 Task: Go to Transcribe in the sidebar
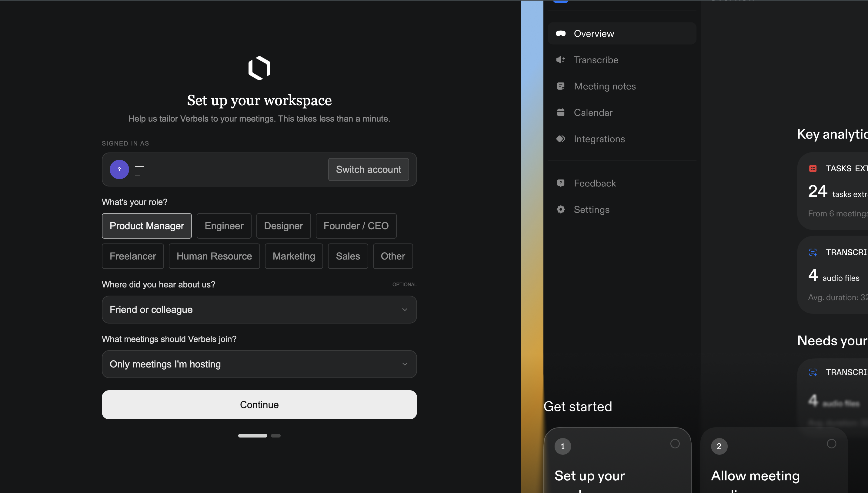622,60
